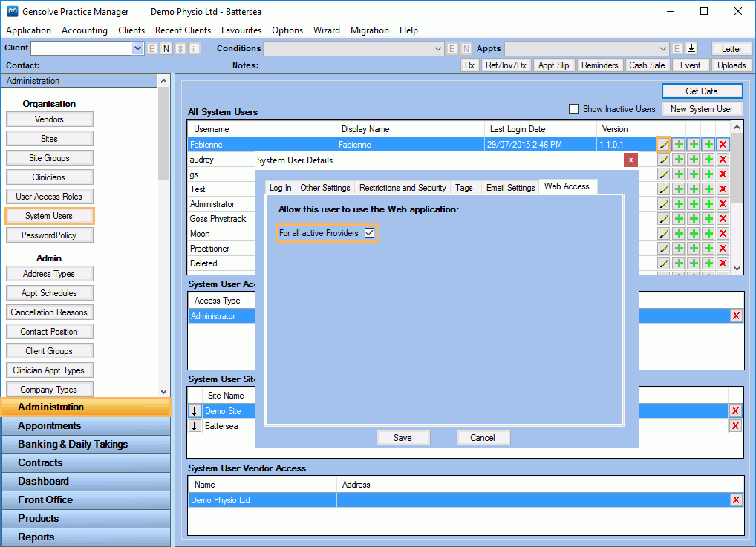This screenshot has width=756, height=547.
Task: Click the down arrow beside Demo Site
Action: point(195,411)
